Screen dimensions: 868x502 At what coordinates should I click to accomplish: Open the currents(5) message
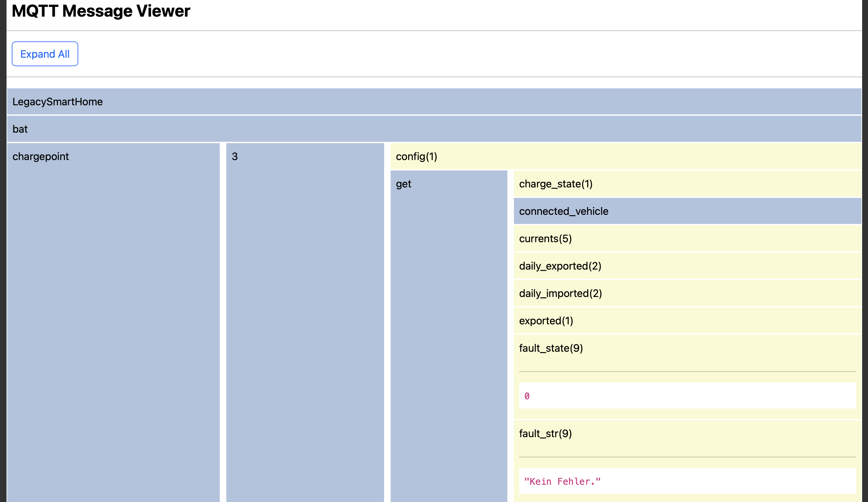[545, 239]
